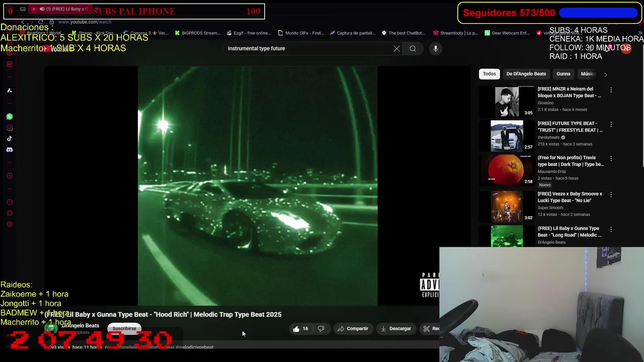Open WhatsApp from the browser sidebar
Image resolution: width=644 pixels, height=362 pixels.
[x=9, y=117]
